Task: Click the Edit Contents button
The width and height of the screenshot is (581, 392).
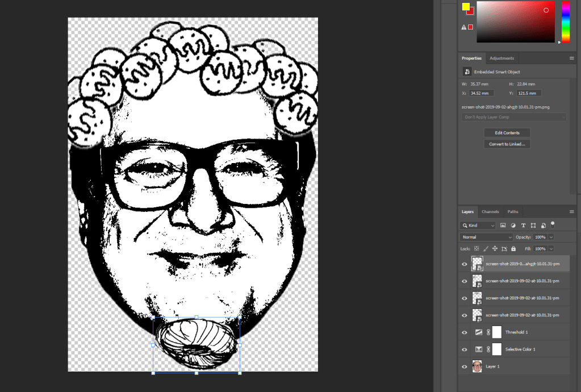Action: 507,133
